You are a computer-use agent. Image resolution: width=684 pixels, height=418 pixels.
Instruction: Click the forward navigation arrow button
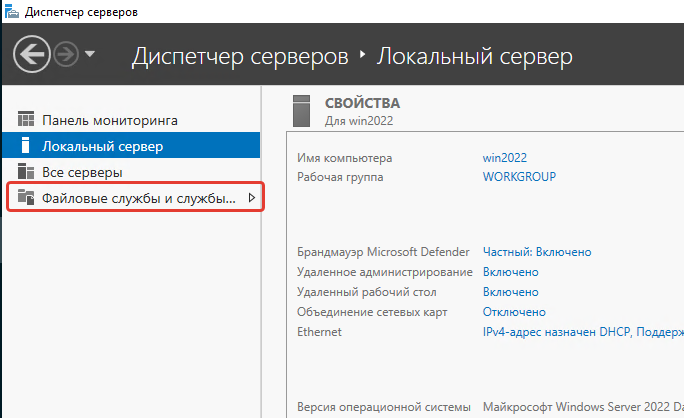66,55
